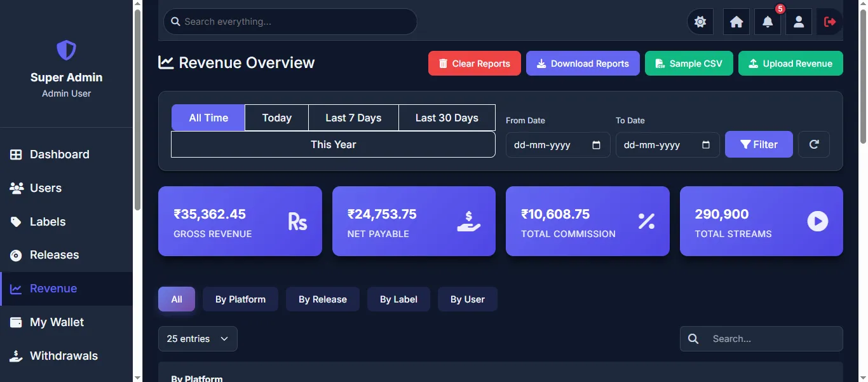Click the My Wallet icon in sidebar
The image size is (868, 382).
tap(17, 322)
